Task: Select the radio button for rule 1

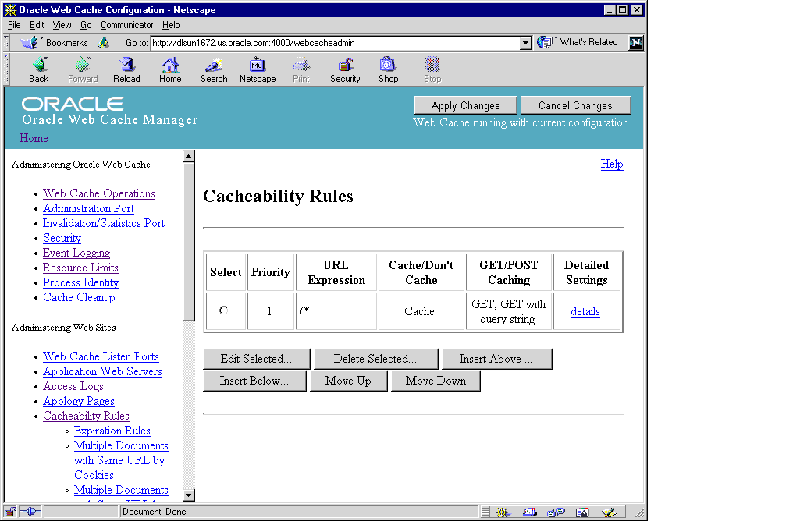Action: point(223,310)
